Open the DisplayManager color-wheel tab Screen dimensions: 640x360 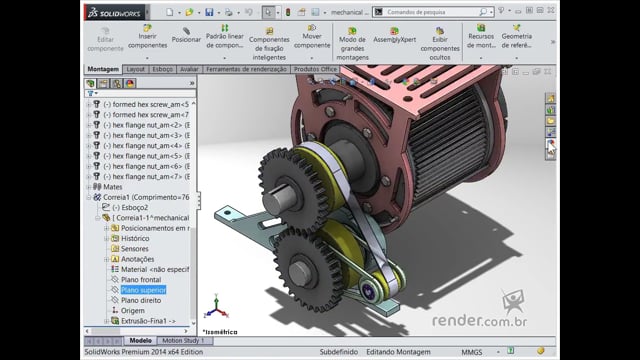[130, 84]
